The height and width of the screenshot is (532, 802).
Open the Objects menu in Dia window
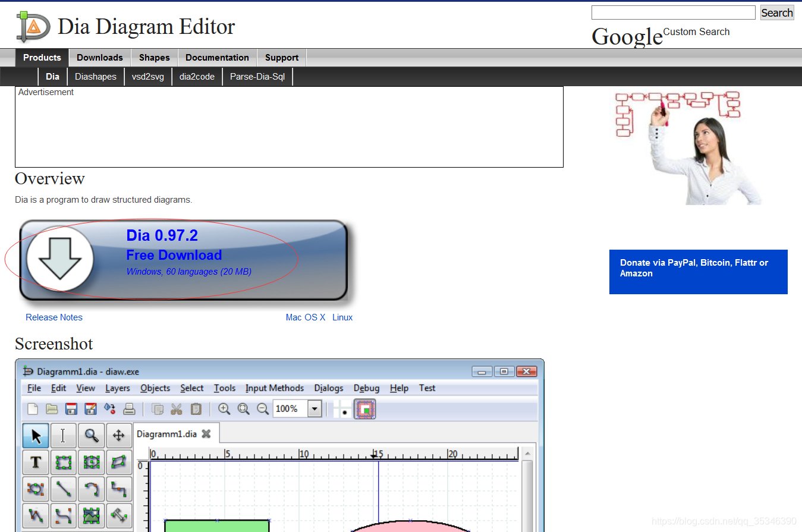[155, 388]
